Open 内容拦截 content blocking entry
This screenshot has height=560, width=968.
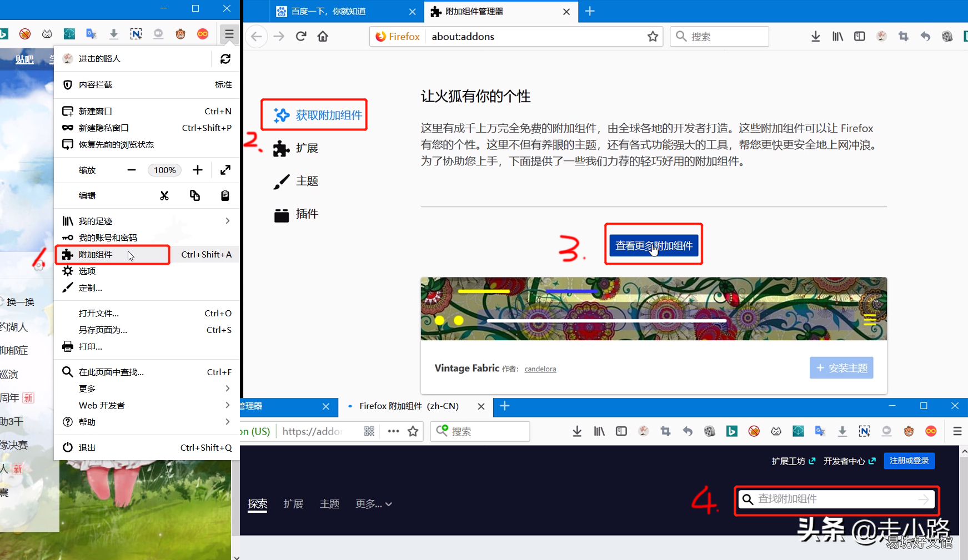tap(147, 84)
